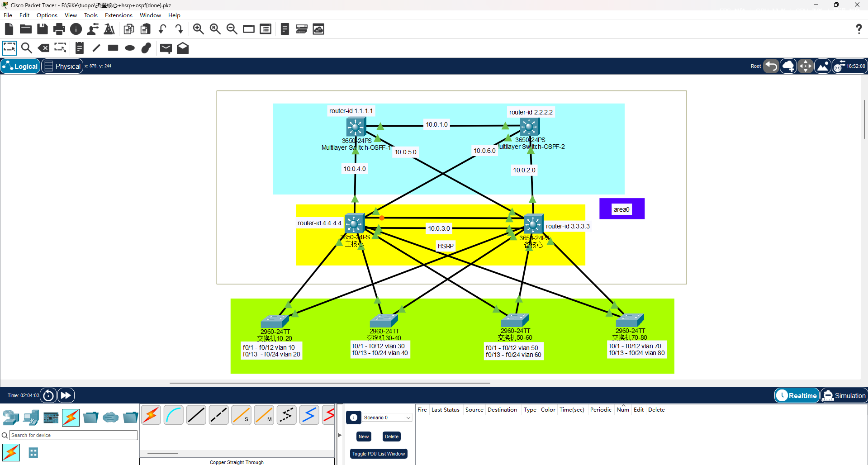
Task: Add a complex PDU open envelope
Action: (x=183, y=48)
